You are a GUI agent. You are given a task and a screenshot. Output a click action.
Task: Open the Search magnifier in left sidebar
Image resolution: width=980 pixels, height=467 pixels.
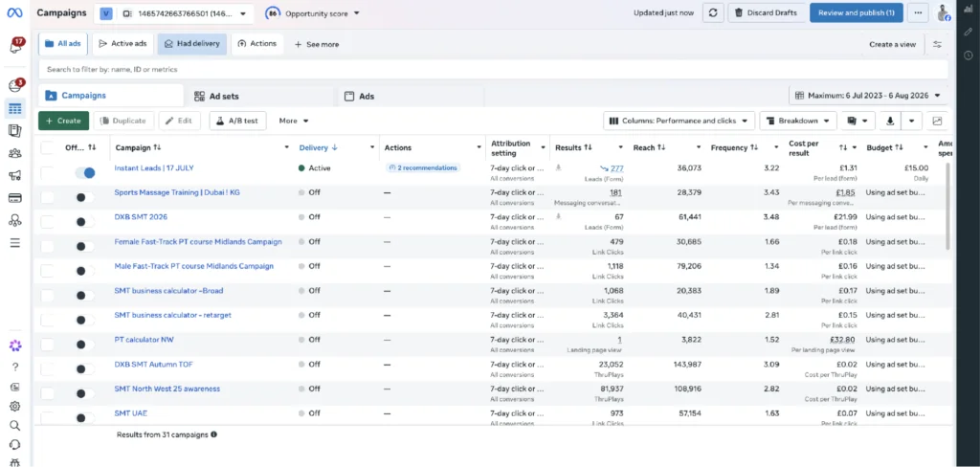click(15, 426)
